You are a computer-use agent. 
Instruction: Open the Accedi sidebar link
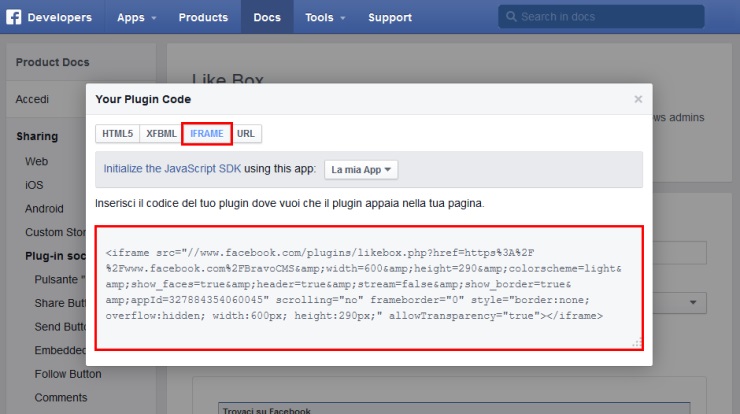tap(33, 99)
